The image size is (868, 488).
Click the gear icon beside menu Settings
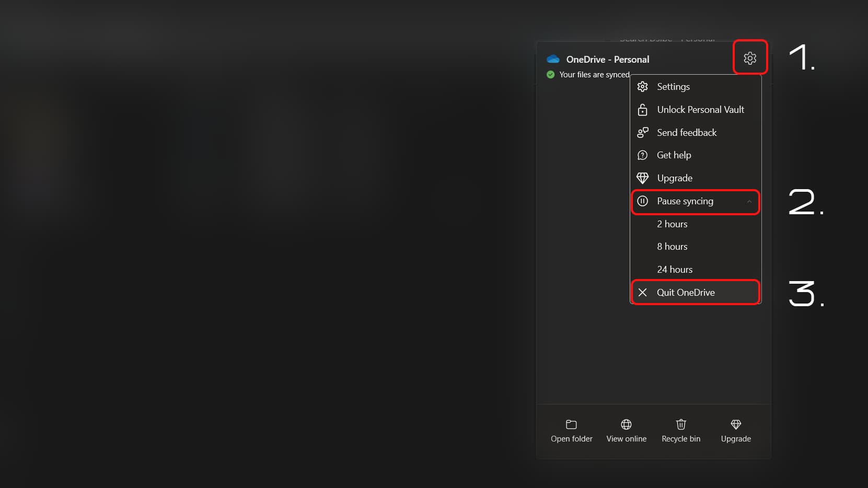[x=643, y=87]
